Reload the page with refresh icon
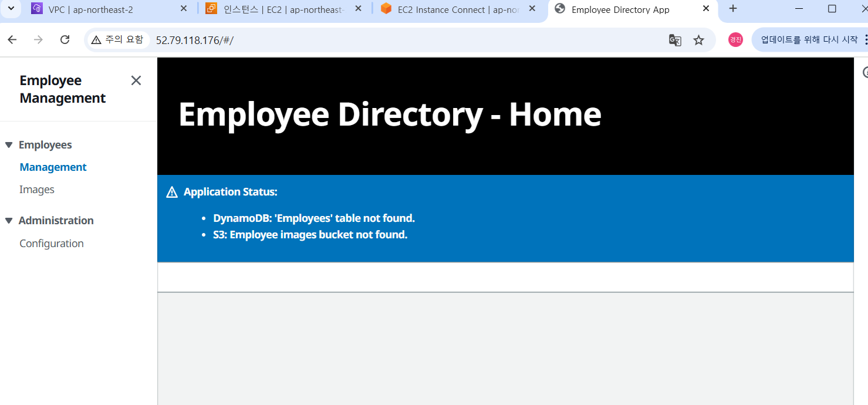 tap(65, 40)
